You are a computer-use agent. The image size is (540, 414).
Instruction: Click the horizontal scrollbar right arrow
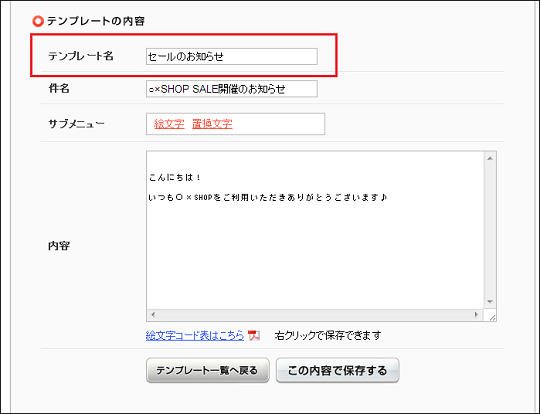click(477, 314)
